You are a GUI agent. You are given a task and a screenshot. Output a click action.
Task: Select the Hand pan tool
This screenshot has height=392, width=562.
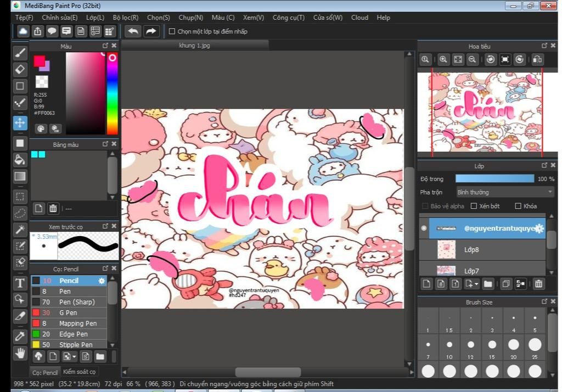click(x=20, y=353)
